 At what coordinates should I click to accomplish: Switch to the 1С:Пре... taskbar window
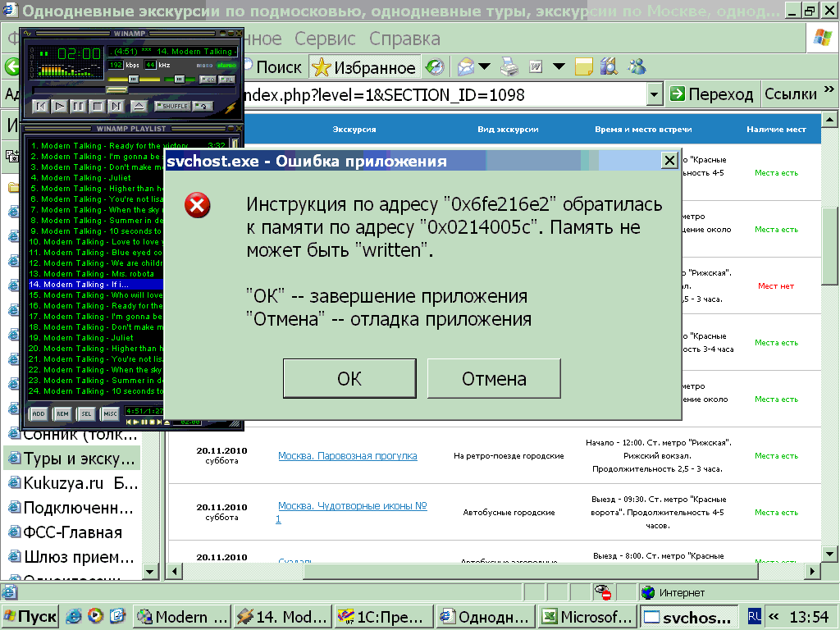383,617
